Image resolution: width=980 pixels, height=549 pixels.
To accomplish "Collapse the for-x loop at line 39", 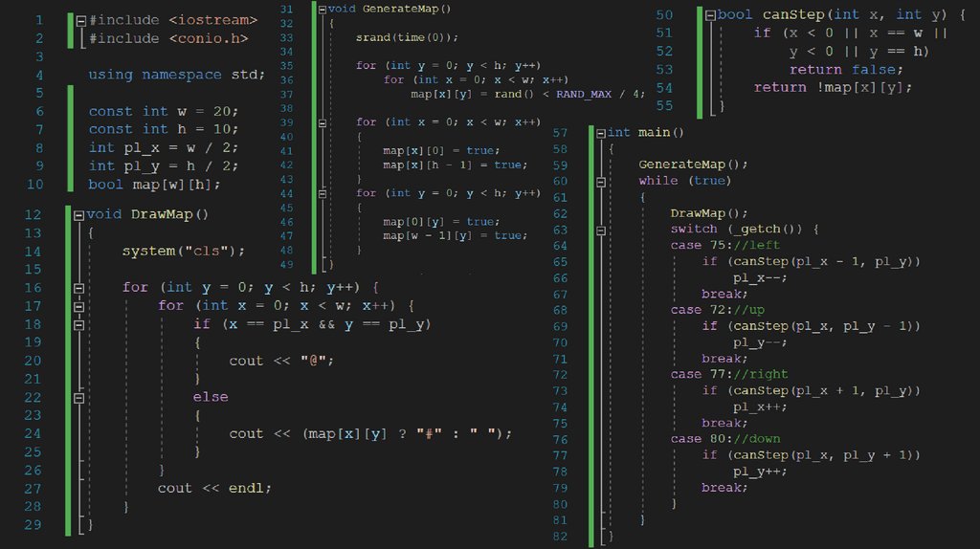I will click(x=323, y=122).
